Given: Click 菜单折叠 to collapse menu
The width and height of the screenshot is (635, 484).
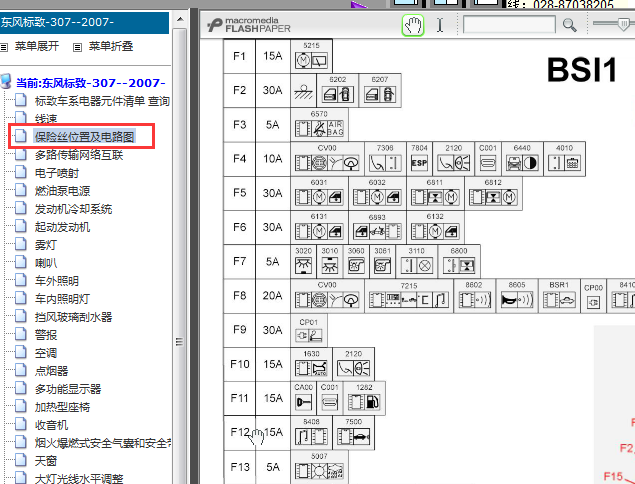Looking at the screenshot, I should (x=111, y=46).
